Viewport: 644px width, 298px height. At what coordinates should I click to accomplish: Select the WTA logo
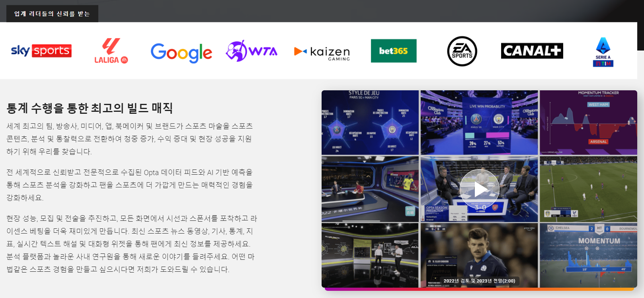[x=252, y=51]
